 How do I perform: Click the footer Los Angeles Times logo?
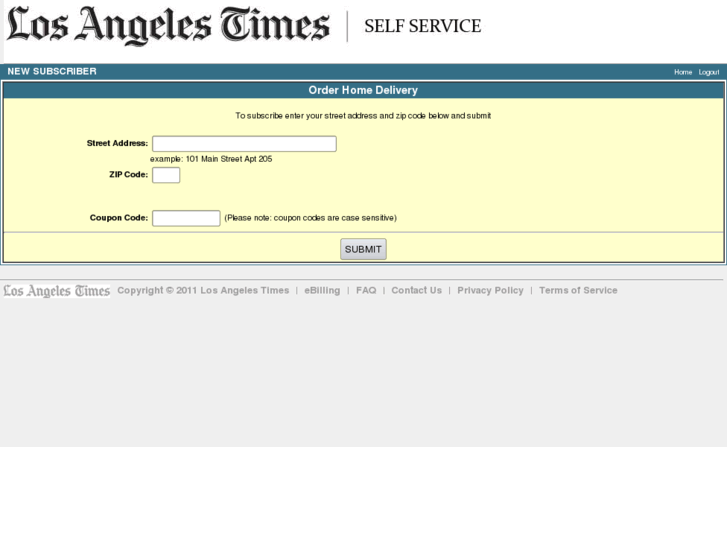pyautogui.click(x=57, y=291)
